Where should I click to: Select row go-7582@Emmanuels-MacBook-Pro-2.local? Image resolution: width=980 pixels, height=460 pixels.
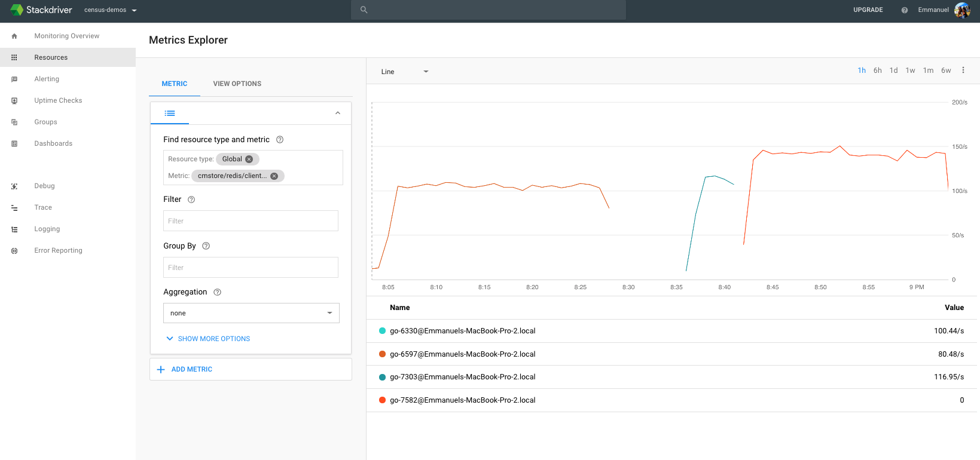pos(673,400)
